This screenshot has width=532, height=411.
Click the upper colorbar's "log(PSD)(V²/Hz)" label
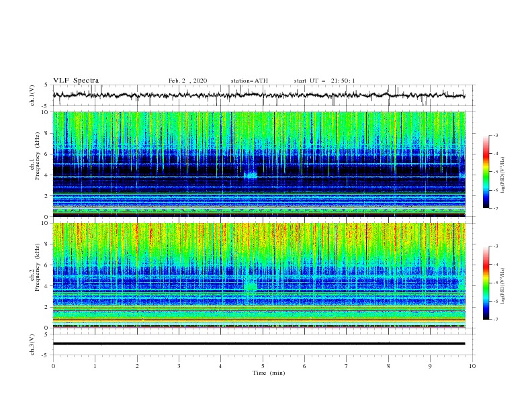click(x=503, y=175)
